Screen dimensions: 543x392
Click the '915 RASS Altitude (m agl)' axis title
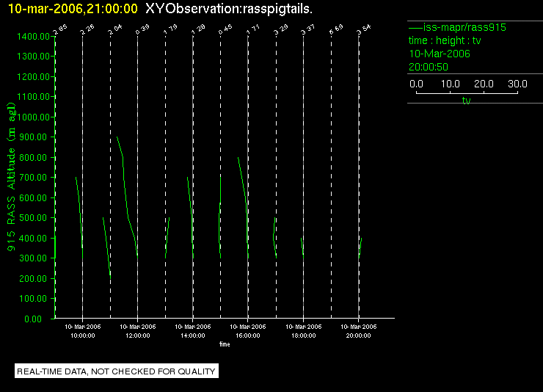coord(12,177)
